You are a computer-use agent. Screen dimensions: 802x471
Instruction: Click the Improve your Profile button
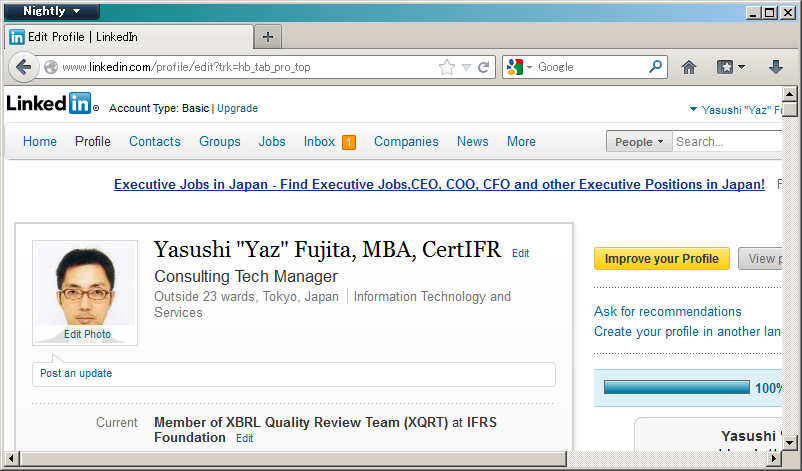click(661, 259)
